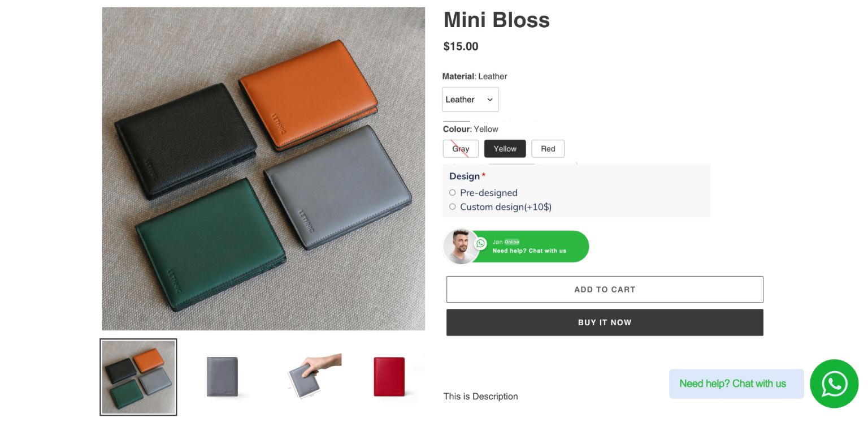Select the four-wallets group thumbnail
Image resolution: width=868 pixels, height=422 pixels.
coord(138,377)
